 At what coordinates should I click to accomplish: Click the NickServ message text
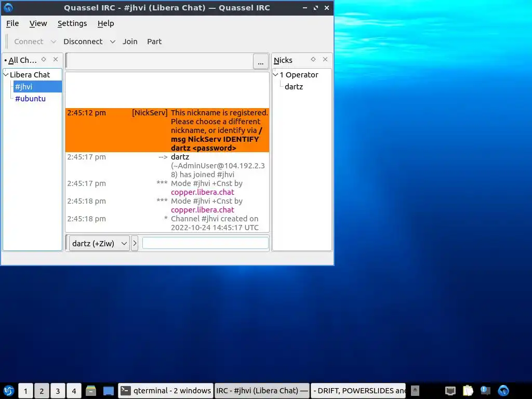[x=219, y=130]
